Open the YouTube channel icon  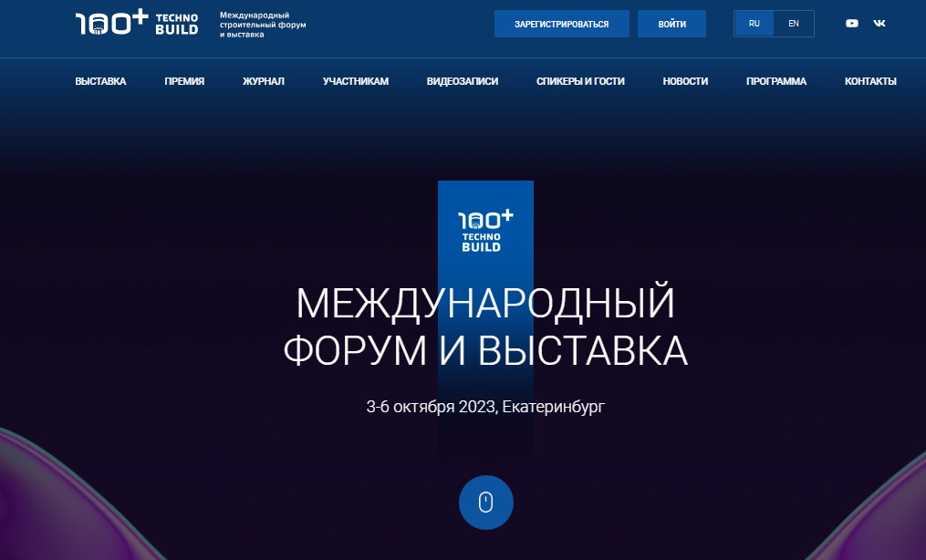click(x=851, y=24)
